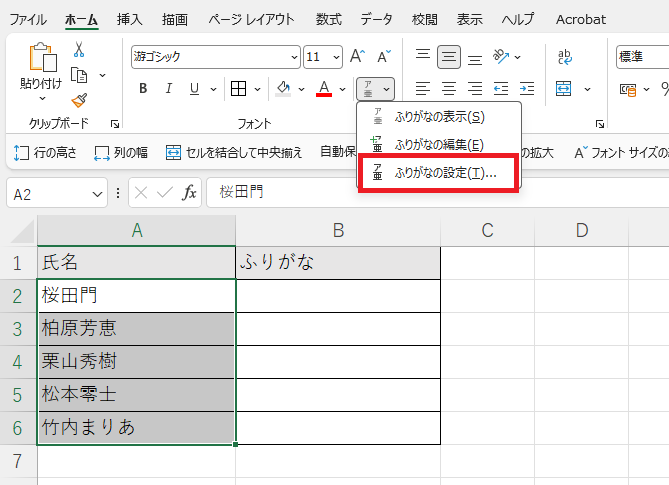
Task: Toggle bold formatting
Action: tap(143, 89)
